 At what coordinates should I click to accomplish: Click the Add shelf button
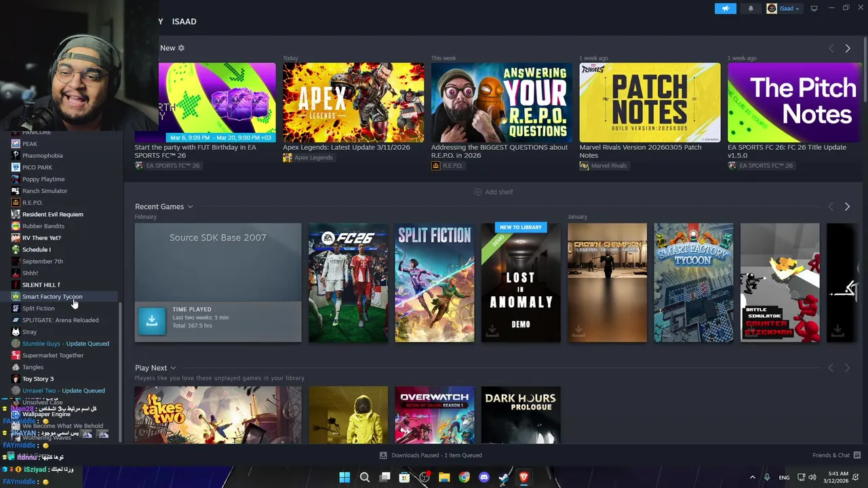tap(493, 192)
